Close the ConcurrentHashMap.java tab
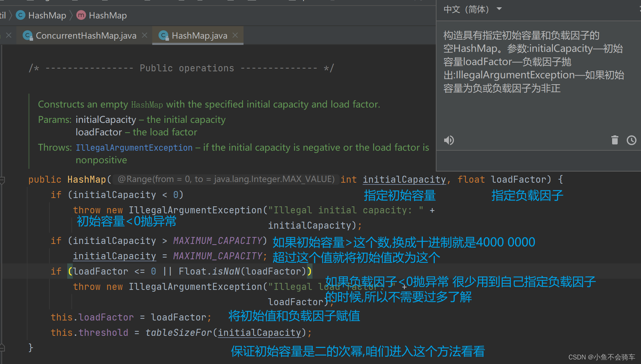Viewport: 641px width, 364px height. point(145,35)
